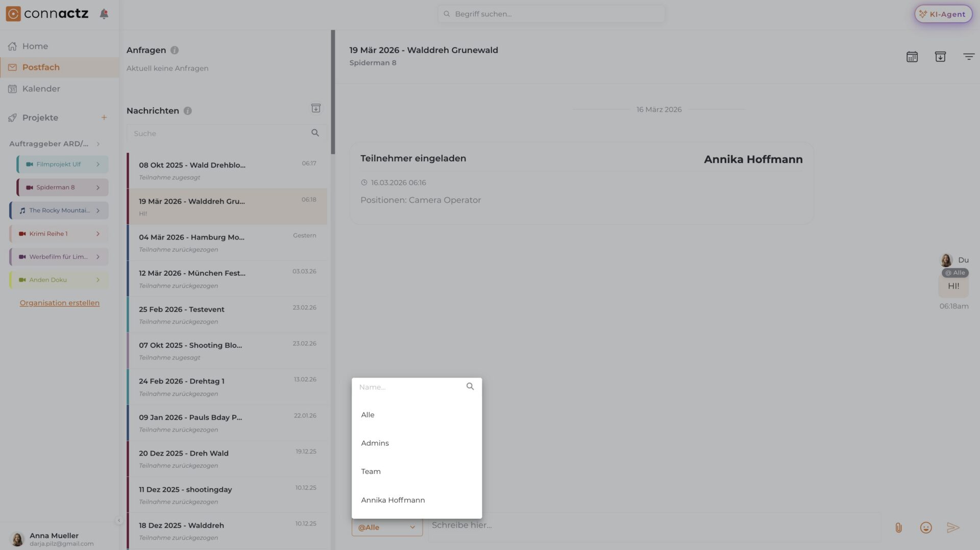
Task: Add a new project via the plus icon
Action: point(104,117)
